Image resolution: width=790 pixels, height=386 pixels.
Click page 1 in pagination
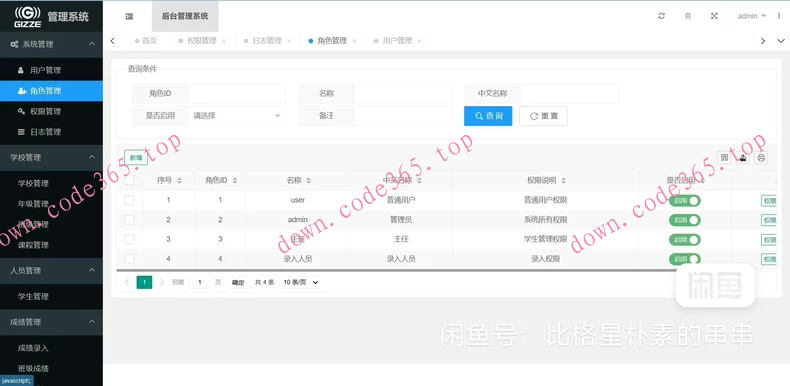144,282
